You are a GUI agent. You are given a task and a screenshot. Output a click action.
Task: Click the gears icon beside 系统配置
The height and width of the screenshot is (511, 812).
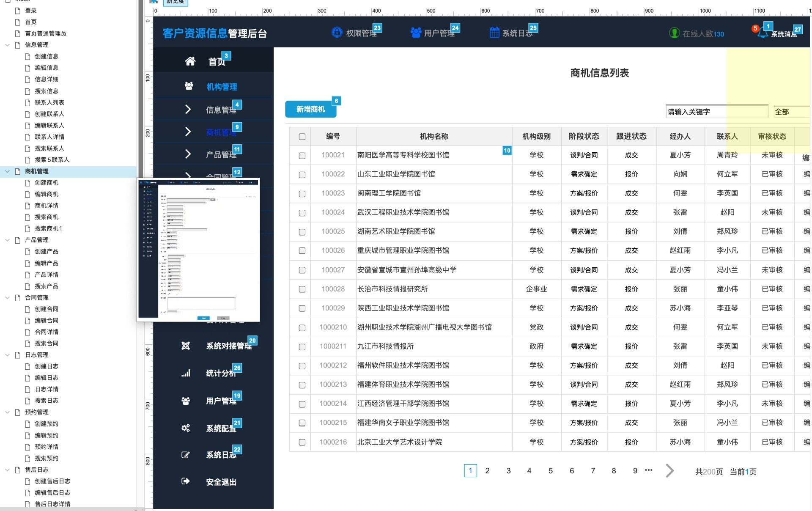[x=186, y=428]
